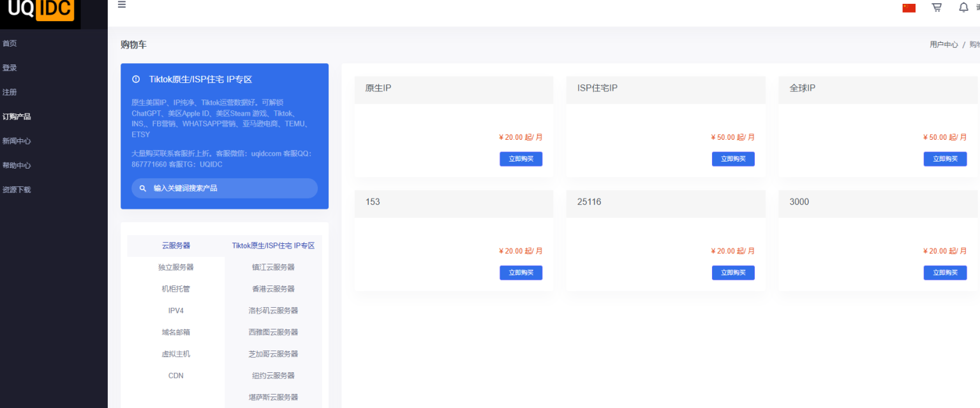The width and height of the screenshot is (980, 408).
Task: Click 立即购买 on the ISP住宅IP card
Action: click(732, 158)
